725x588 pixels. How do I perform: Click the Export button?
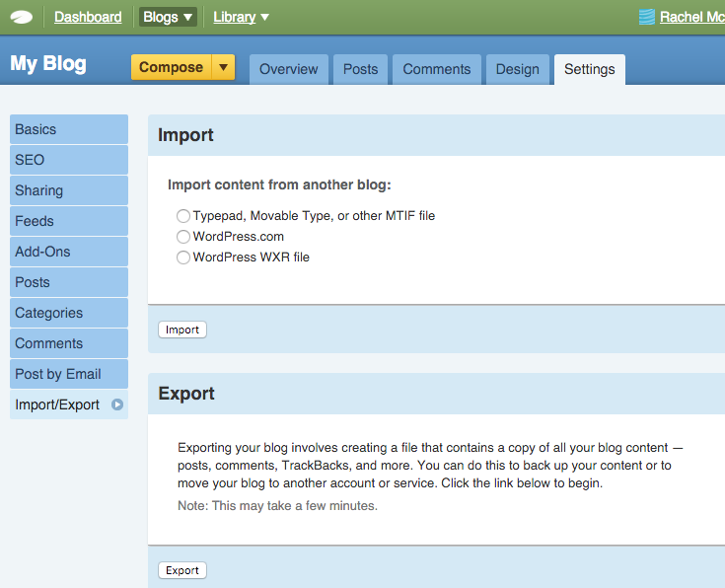[x=182, y=570]
